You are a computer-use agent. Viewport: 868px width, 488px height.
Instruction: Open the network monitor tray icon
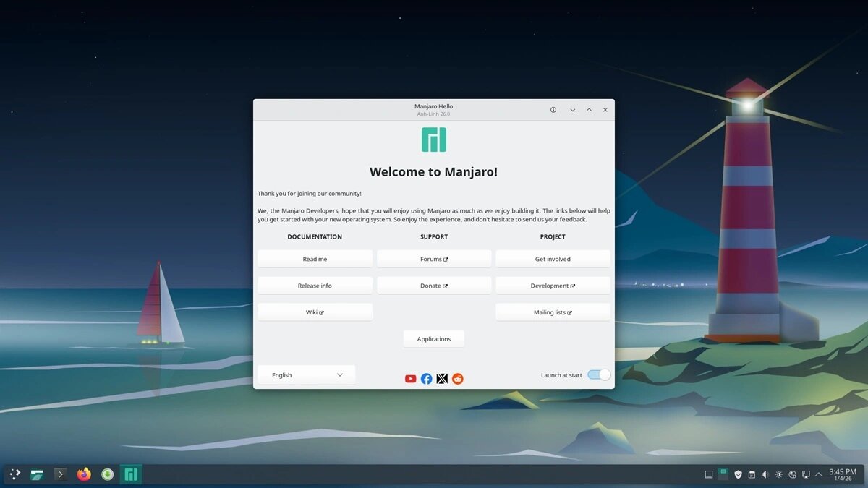pyautogui.click(x=806, y=474)
